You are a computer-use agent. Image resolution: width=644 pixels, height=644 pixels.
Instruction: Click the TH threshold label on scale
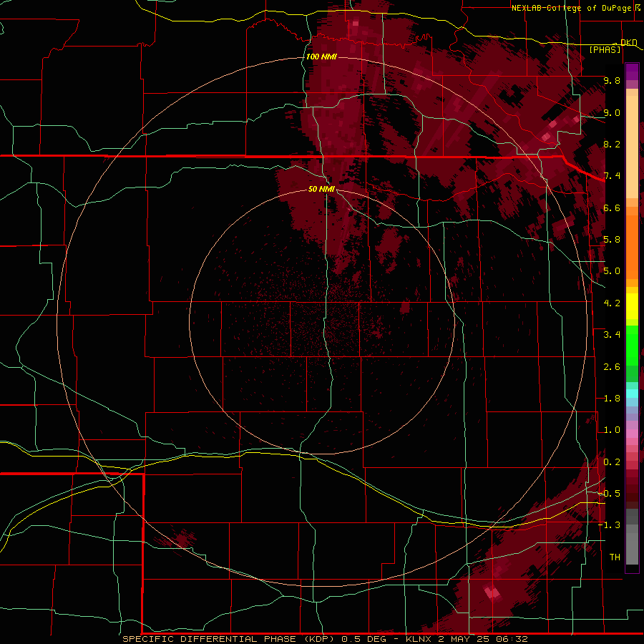pos(615,557)
